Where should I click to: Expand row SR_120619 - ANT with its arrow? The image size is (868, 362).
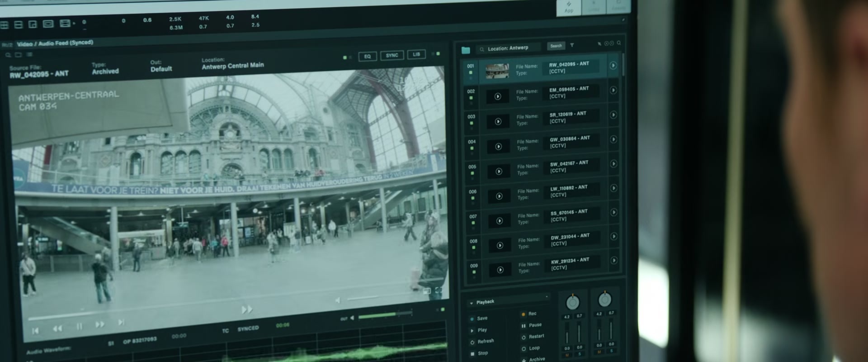tap(613, 115)
